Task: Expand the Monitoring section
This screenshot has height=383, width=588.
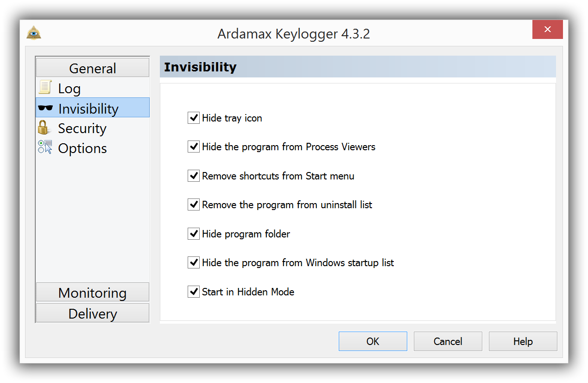Action: pos(93,292)
